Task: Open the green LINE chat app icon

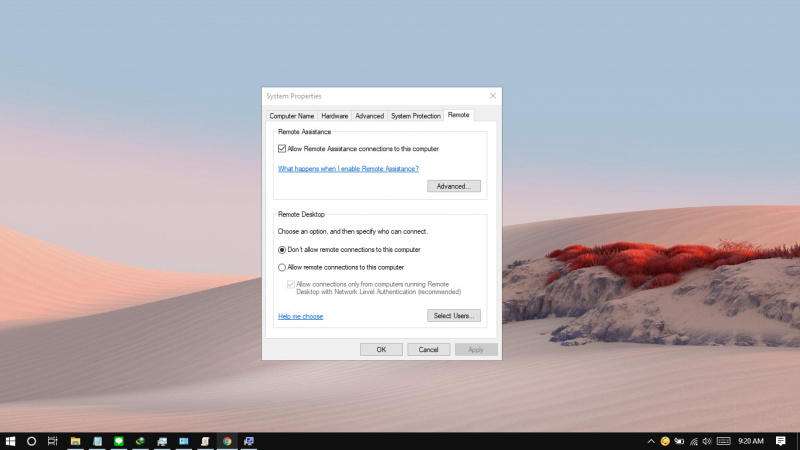Action: pyautogui.click(x=119, y=441)
